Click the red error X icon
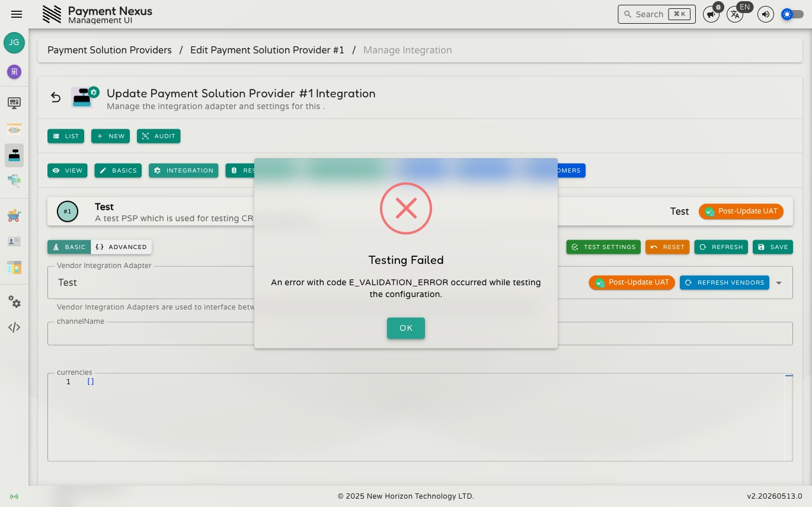812x507 pixels. tap(406, 208)
